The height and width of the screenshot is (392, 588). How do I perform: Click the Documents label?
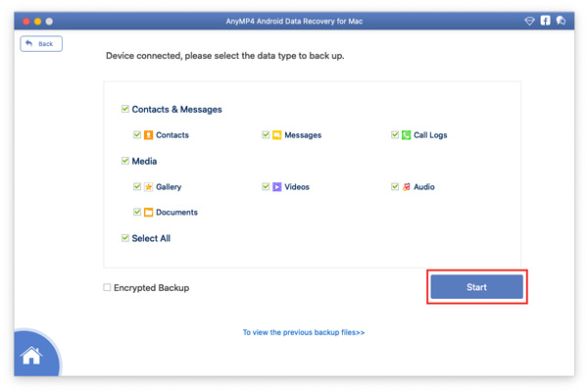pos(176,213)
